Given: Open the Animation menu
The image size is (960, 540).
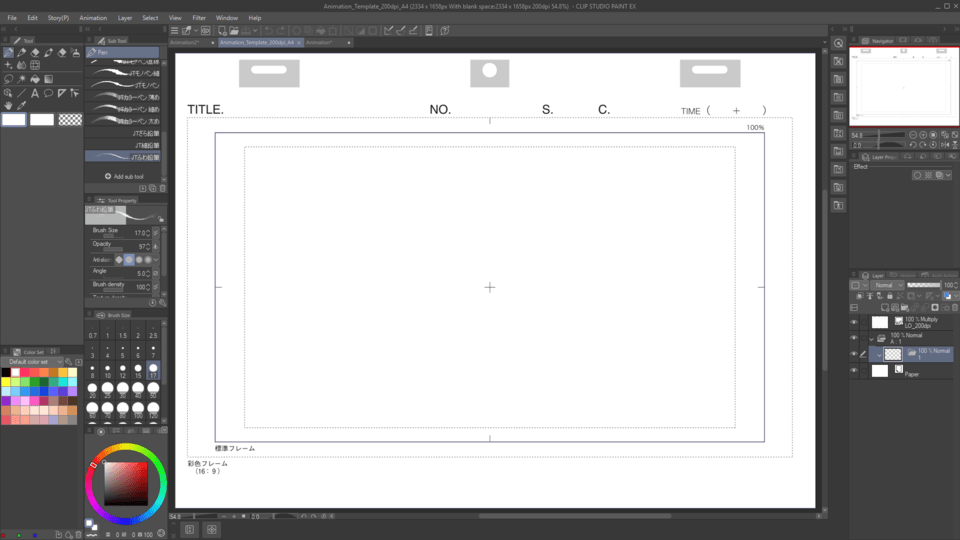Looking at the screenshot, I should [x=93, y=18].
